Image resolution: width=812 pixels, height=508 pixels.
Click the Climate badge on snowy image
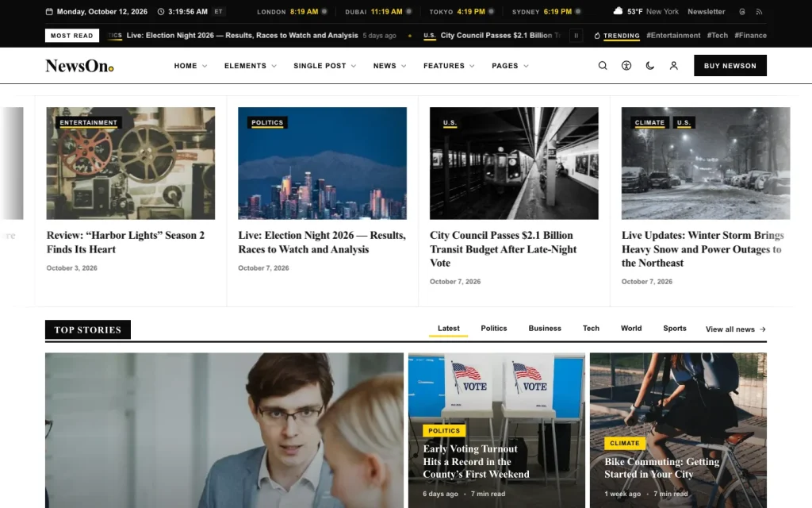(x=649, y=123)
